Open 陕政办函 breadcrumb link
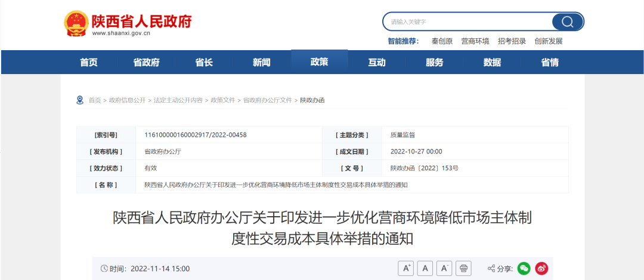The height and width of the screenshot is (280, 644). click(312, 100)
